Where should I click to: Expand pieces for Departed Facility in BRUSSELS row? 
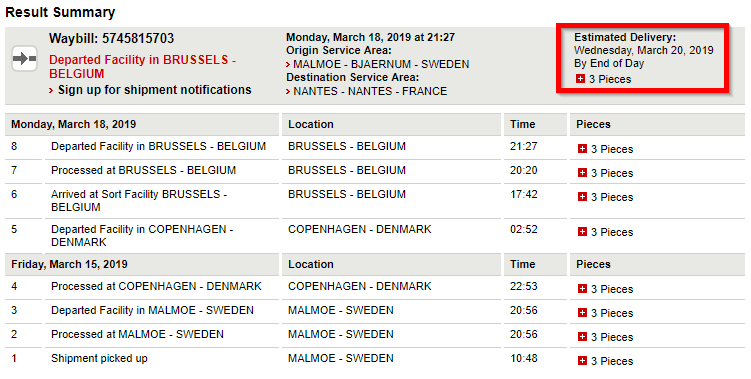point(582,149)
